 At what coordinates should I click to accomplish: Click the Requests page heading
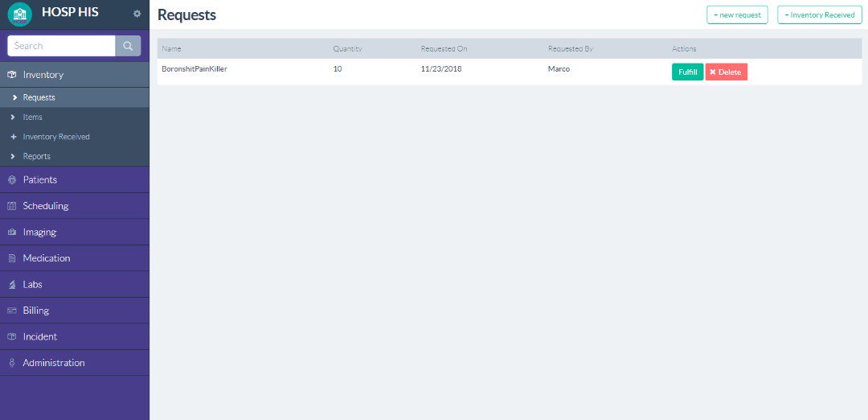[186, 15]
